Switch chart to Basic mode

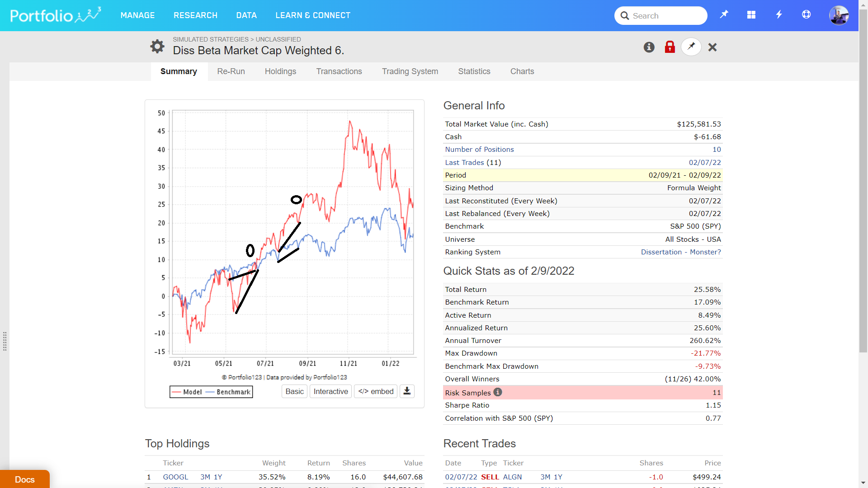[294, 391]
